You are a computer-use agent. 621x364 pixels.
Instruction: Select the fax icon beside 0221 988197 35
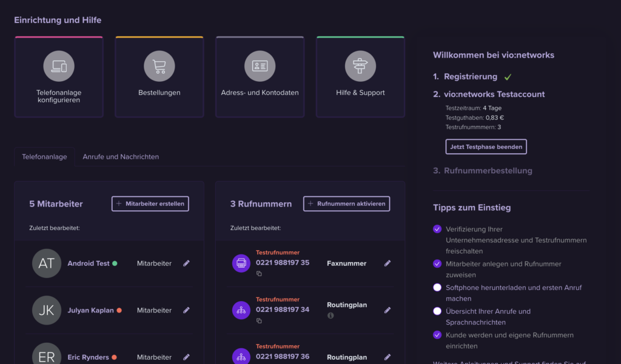tap(241, 263)
